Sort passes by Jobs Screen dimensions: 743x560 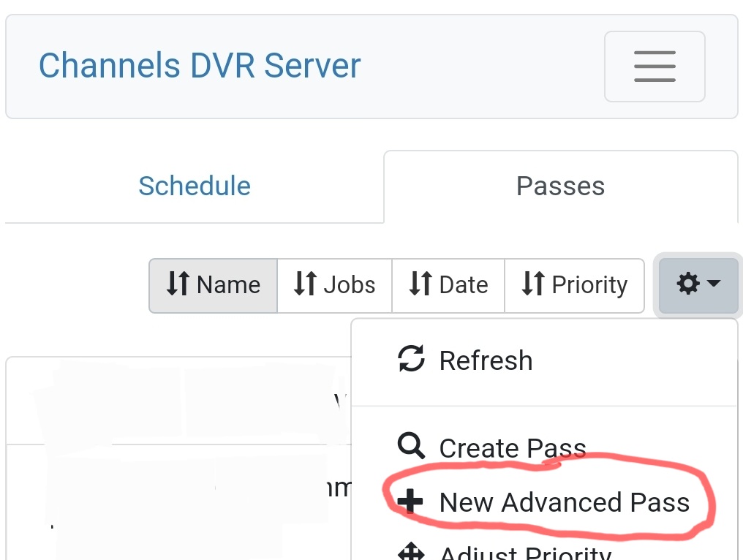[334, 285]
